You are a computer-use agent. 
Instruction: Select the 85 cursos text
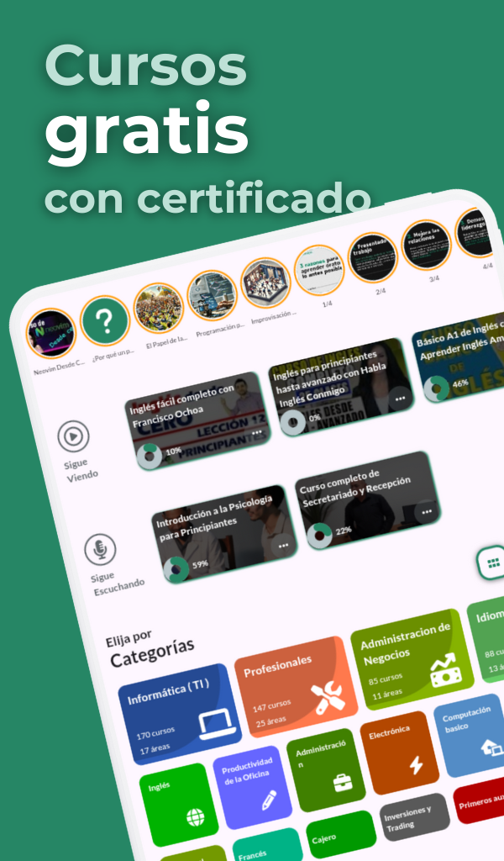click(386, 679)
